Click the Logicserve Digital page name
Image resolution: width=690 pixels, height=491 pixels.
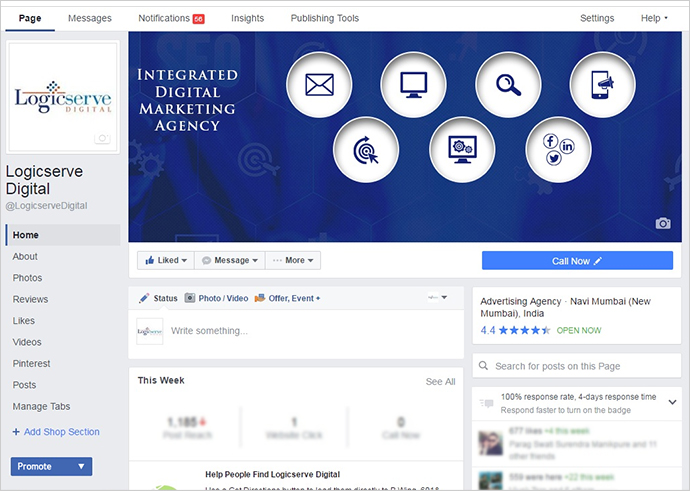click(x=44, y=180)
